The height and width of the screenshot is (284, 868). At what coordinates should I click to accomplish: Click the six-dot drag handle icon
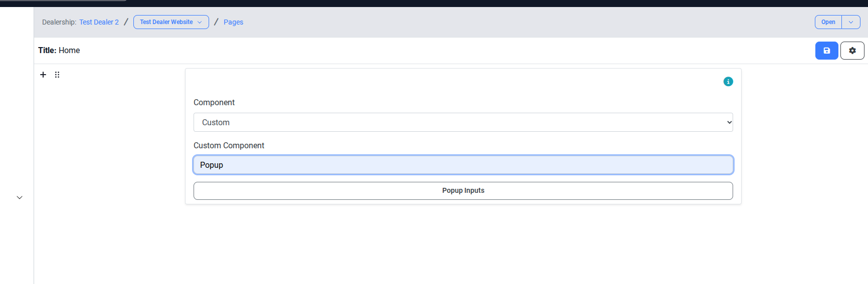coord(57,75)
